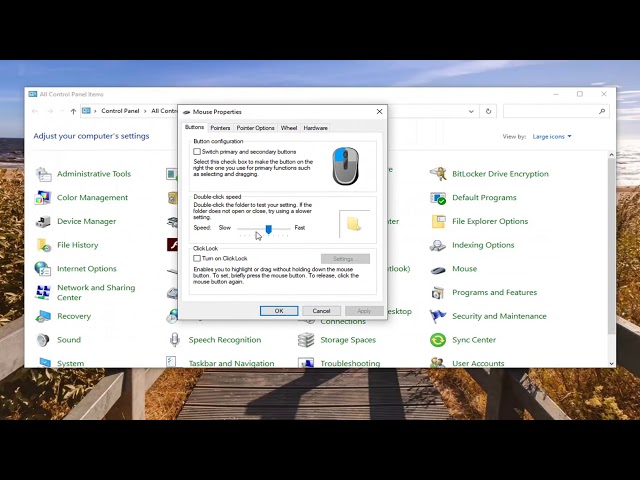Image resolution: width=640 pixels, height=480 pixels.
Task: Switch to the Hardware tab
Action: tap(316, 128)
